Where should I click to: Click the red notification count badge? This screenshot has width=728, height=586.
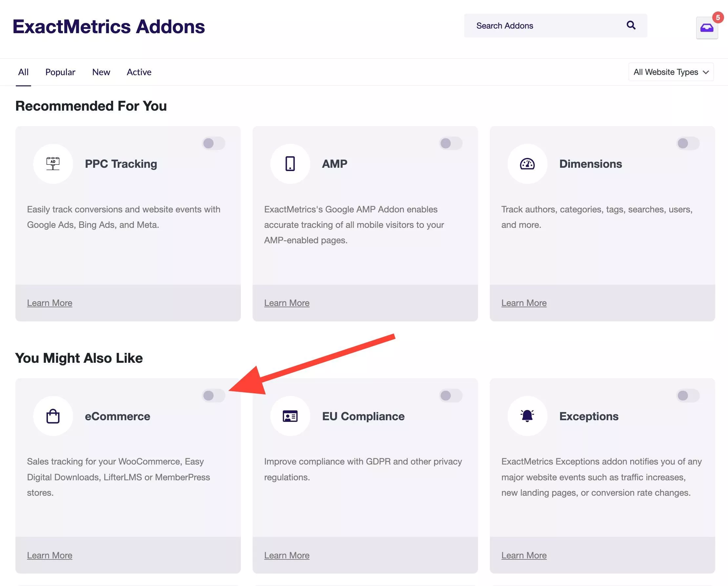[x=718, y=17]
